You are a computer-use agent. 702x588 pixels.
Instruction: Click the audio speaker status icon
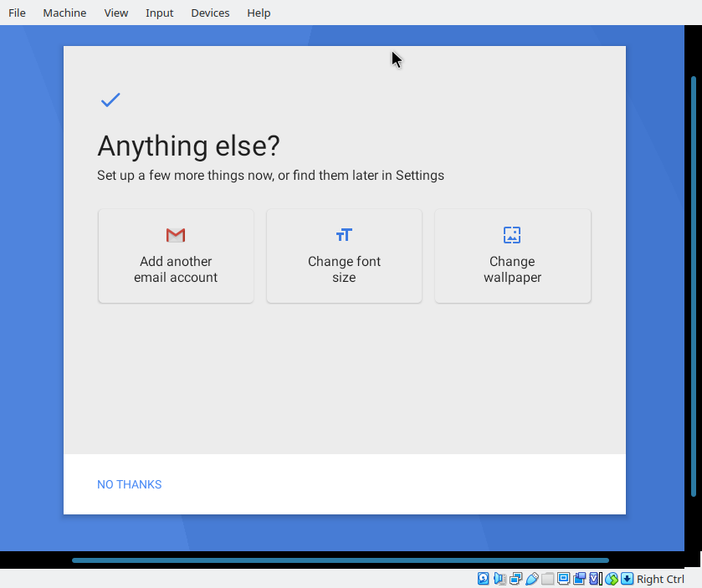click(500, 579)
